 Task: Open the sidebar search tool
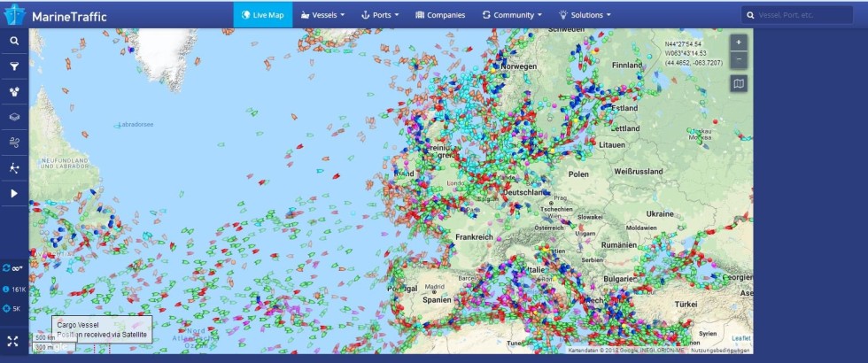tap(14, 41)
